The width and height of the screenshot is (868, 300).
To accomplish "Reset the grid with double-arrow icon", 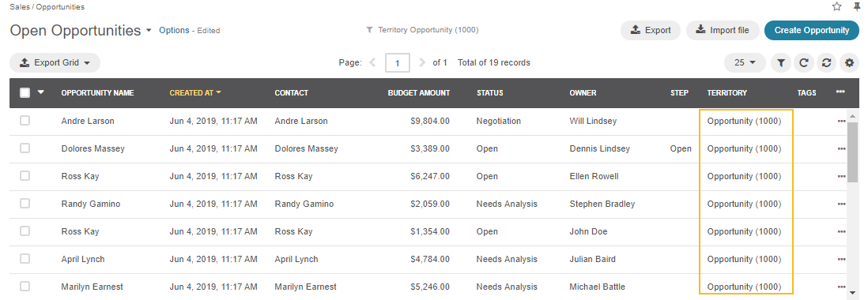I will point(826,63).
